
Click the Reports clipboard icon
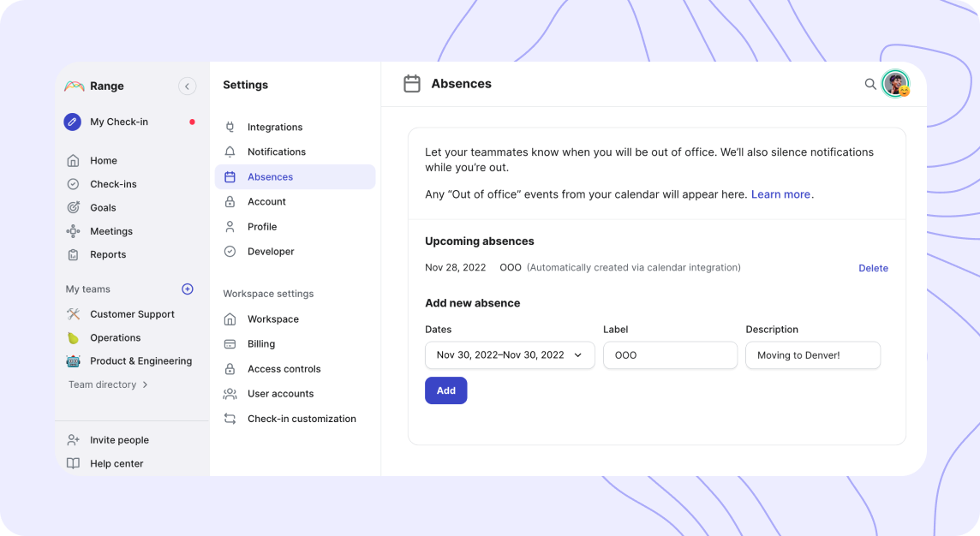coord(73,255)
